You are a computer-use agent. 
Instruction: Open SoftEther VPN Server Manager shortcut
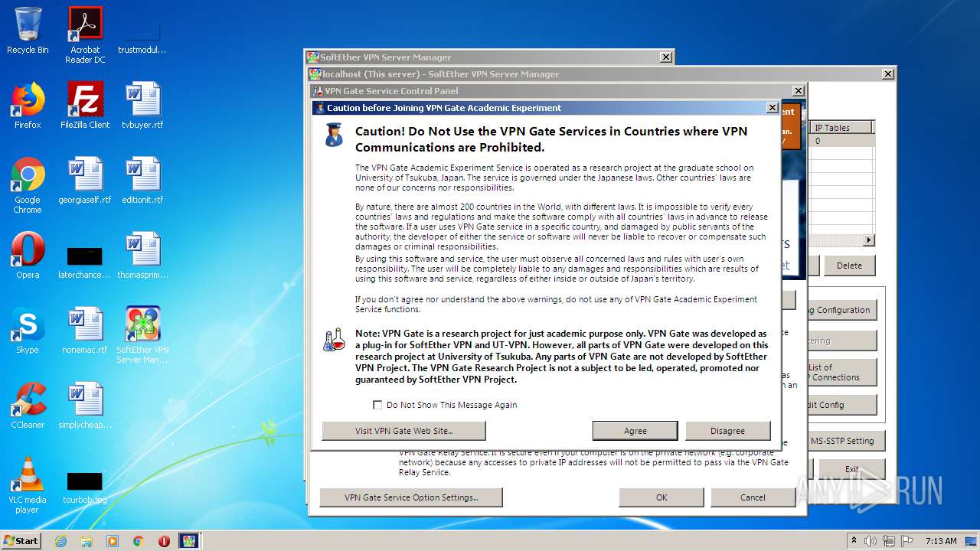[142, 335]
